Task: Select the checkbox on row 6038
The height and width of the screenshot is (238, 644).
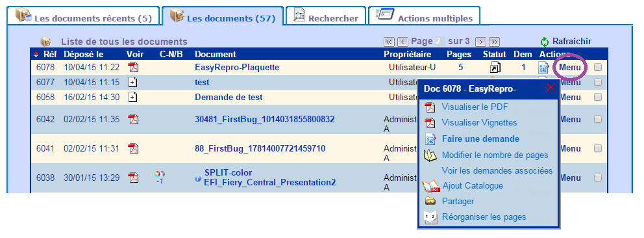Action: coord(598,178)
